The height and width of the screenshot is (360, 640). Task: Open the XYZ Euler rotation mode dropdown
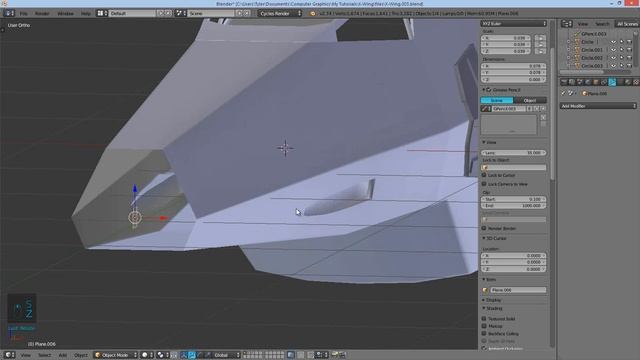[x=513, y=24]
